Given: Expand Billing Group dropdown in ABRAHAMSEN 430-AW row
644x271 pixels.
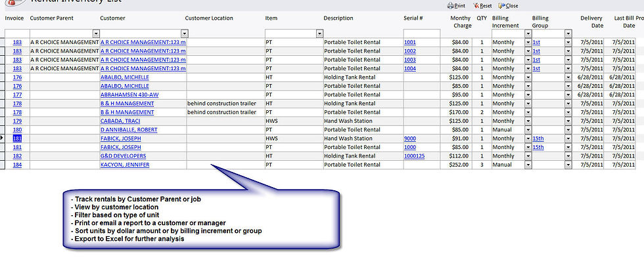Looking at the screenshot, I should pos(568,94).
